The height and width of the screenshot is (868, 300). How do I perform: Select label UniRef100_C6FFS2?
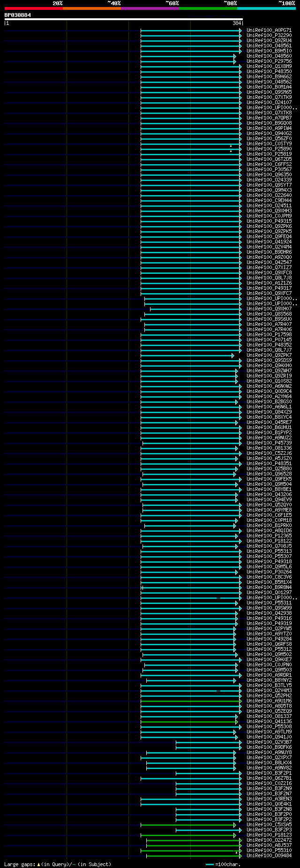coord(269,164)
